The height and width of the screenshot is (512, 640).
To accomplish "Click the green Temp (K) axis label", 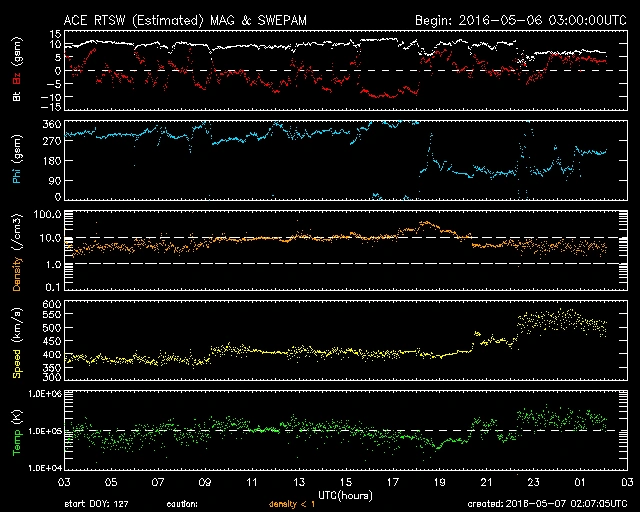I will tap(17, 431).
